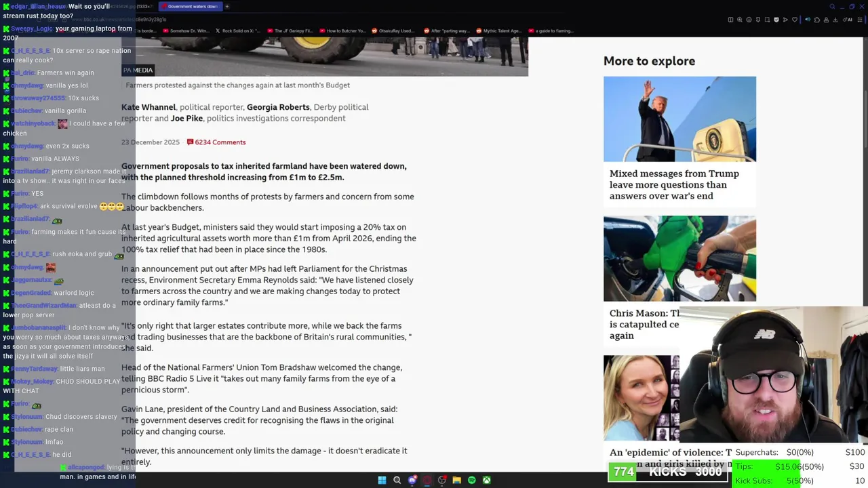The image size is (868, 488).
Task: Open the easy setup menu icon
Action: tap(860, 20)
